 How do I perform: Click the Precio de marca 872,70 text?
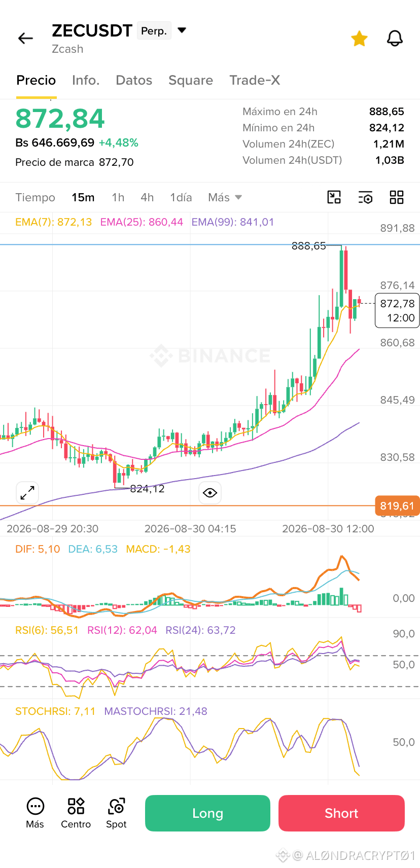click(x=75, y=162)
